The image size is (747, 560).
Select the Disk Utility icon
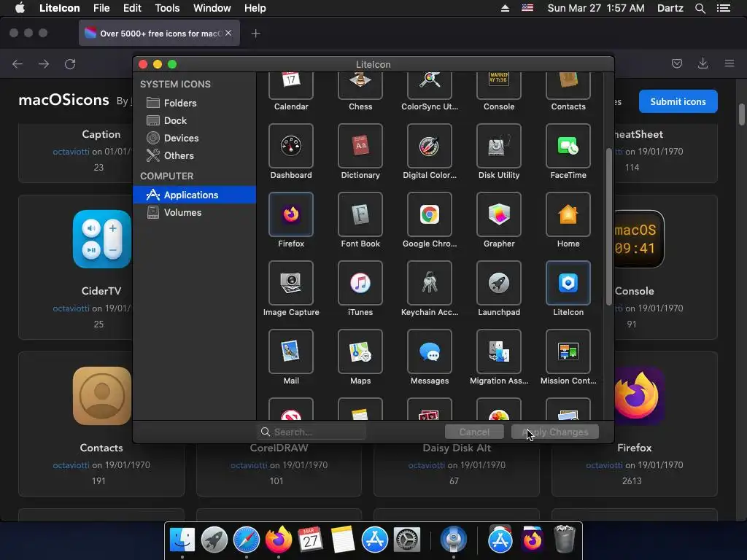click(x=499, y=146)
